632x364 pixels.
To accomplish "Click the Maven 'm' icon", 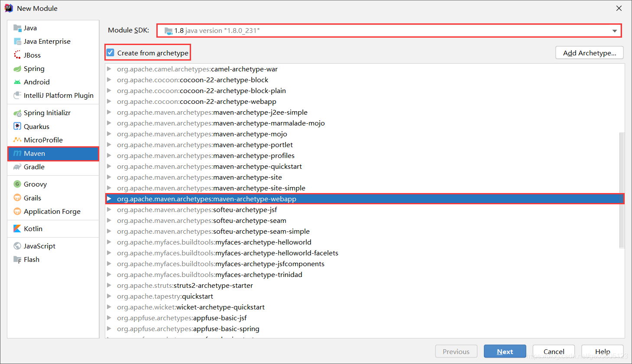I will coord(17,153).
